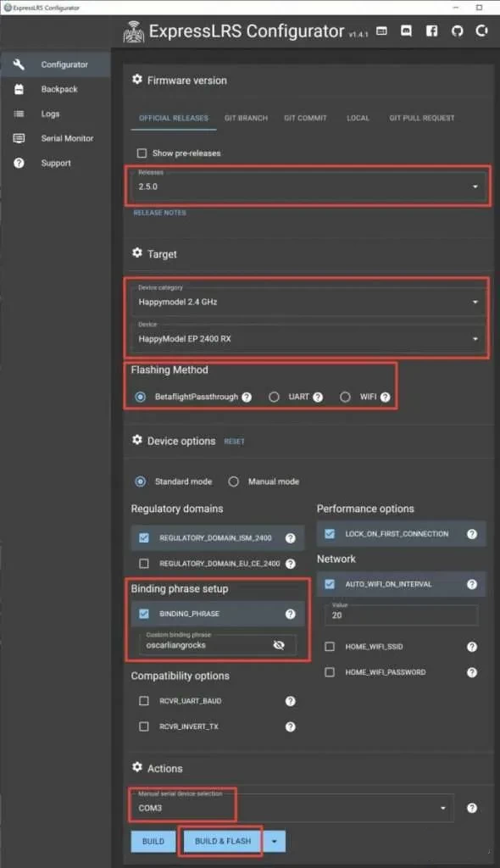Click the rightmost circular header icon

[481, 31]
